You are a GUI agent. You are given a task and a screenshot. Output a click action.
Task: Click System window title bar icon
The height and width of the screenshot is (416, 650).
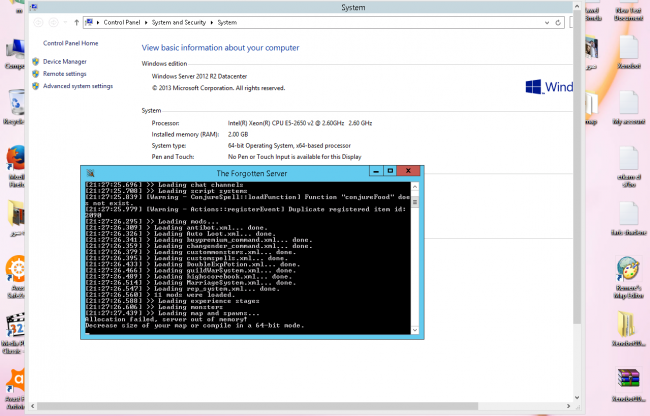click(x=34, y=7)
